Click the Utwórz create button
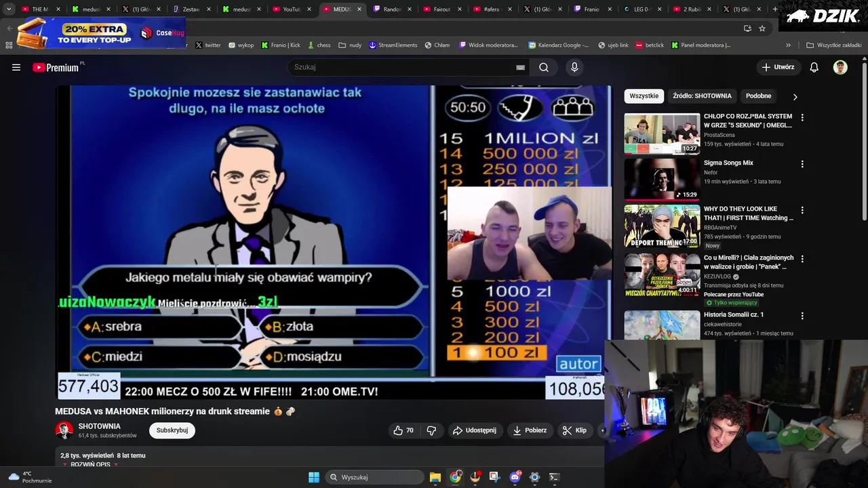The width and height of the screenshot is (868, 488). click(777, 67)
